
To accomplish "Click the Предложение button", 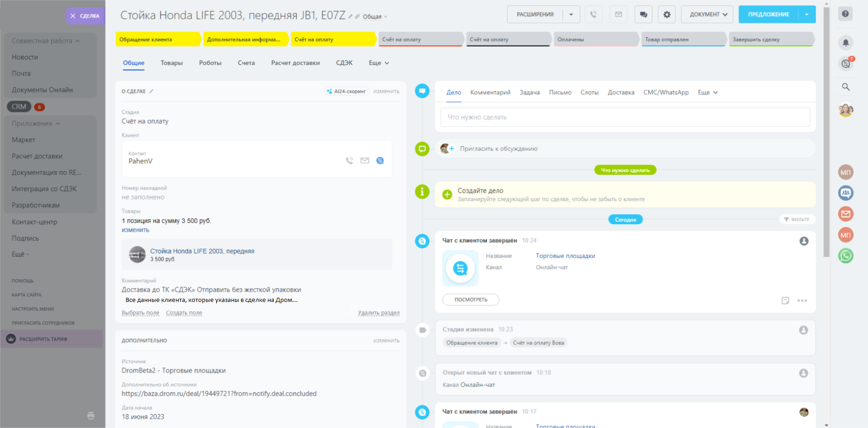I will coord(768,14).
